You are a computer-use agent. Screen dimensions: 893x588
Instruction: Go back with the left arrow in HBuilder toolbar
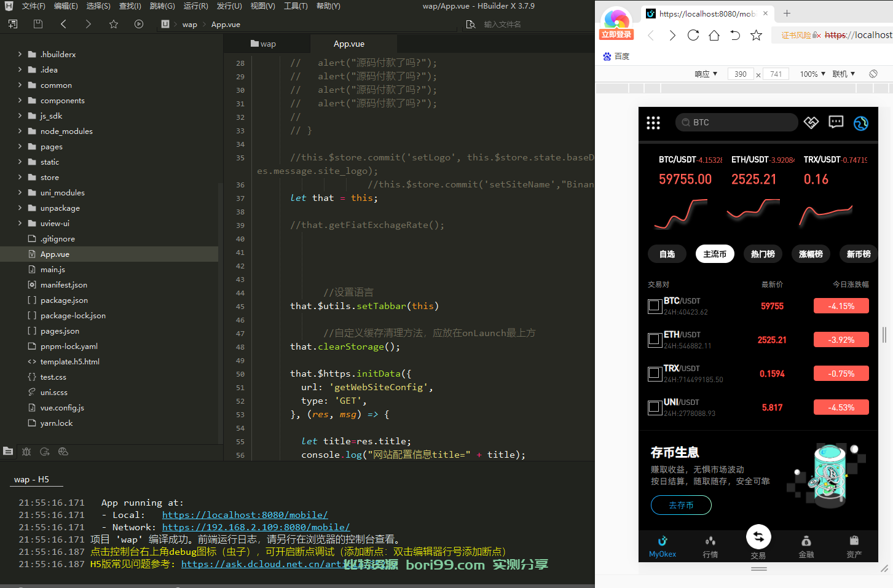pos(63,24)
